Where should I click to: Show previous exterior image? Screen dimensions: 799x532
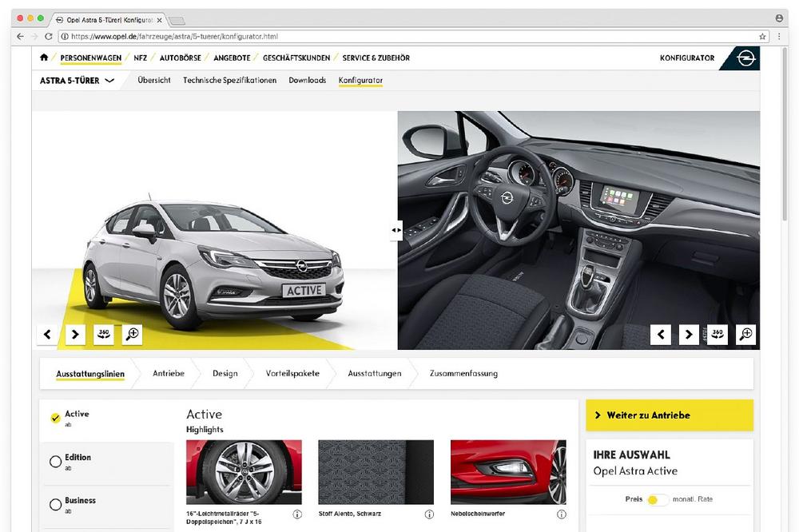46,335
